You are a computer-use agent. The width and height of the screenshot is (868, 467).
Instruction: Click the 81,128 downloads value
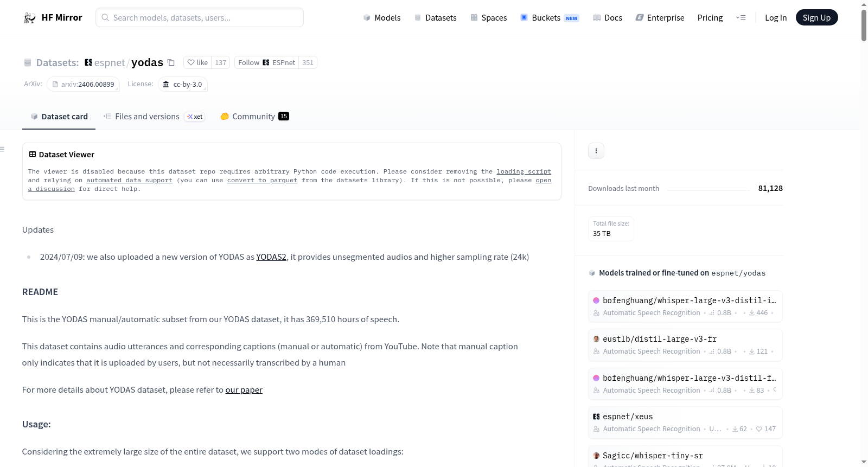click(x=770, y=188)
